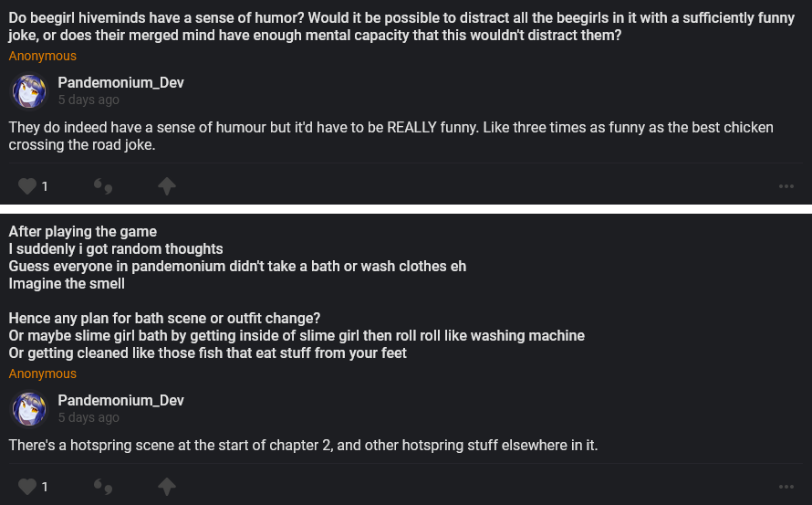
Task: Click the like count beside the beegirl answer's heart
Action: click(45, 187)
